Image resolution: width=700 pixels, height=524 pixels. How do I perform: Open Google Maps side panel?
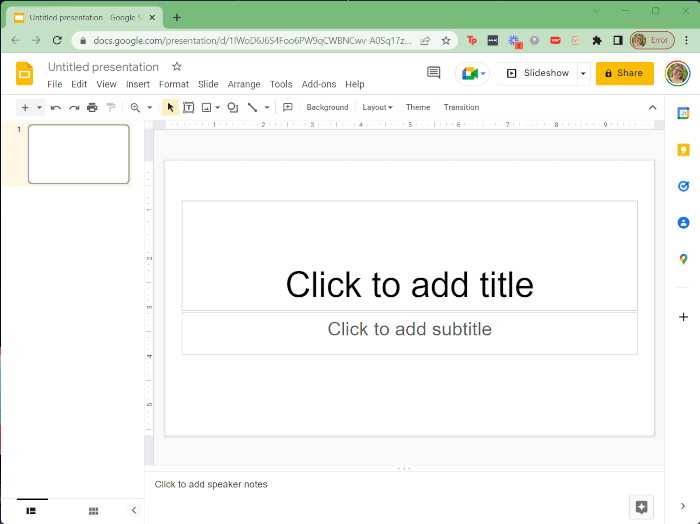pos(683,259)
